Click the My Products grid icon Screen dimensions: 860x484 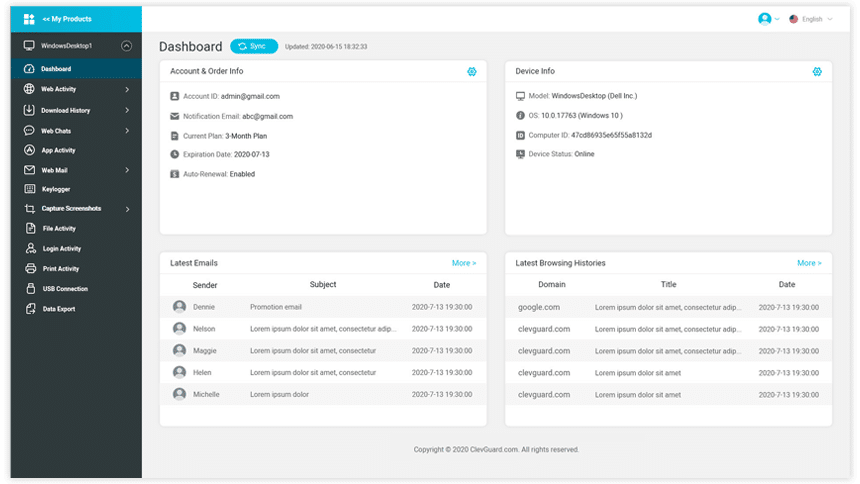tap(29, 19)
